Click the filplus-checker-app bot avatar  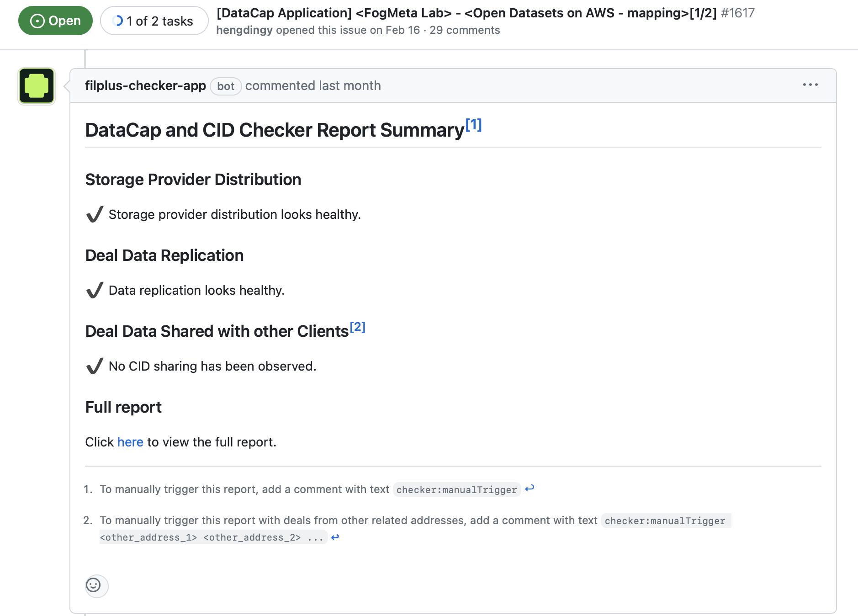point(36,85)
